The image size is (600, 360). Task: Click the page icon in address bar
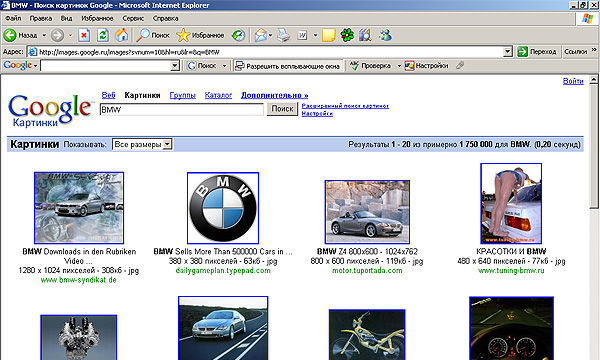[x=33, y=52]
